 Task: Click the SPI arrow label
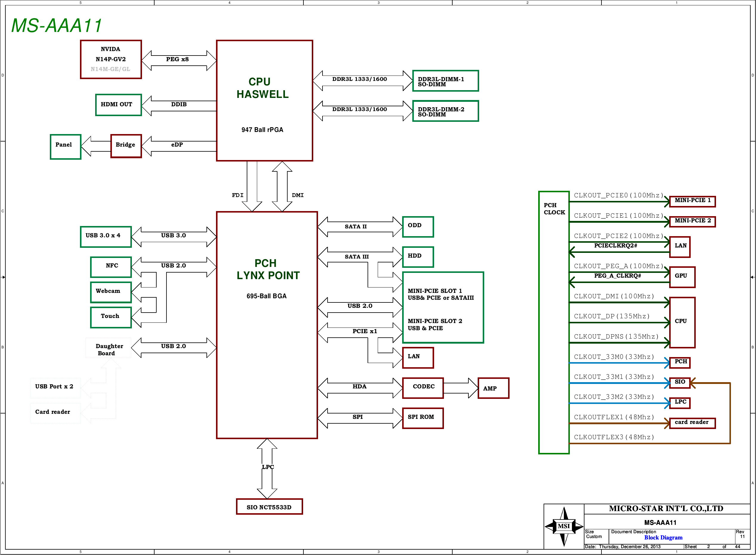point(357,417)
